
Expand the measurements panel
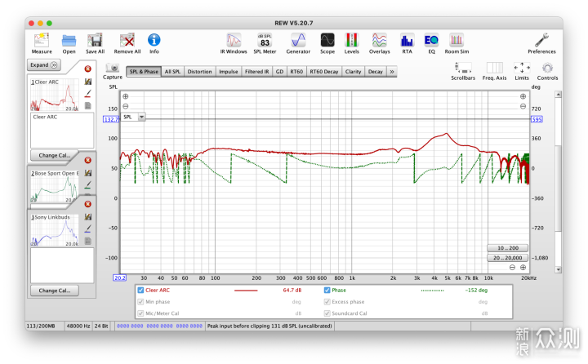click(44, 64)
